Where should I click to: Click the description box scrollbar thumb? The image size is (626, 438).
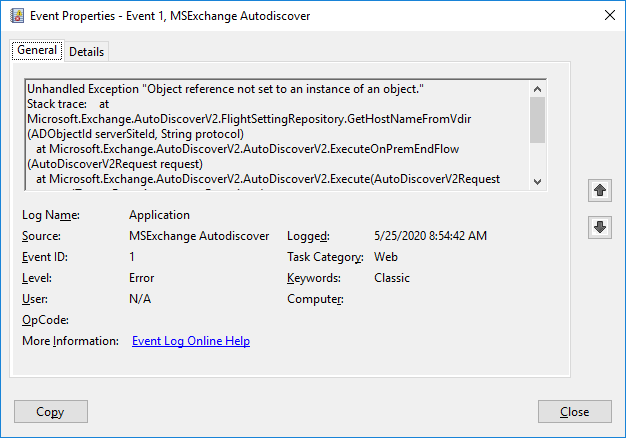(538, 120)
